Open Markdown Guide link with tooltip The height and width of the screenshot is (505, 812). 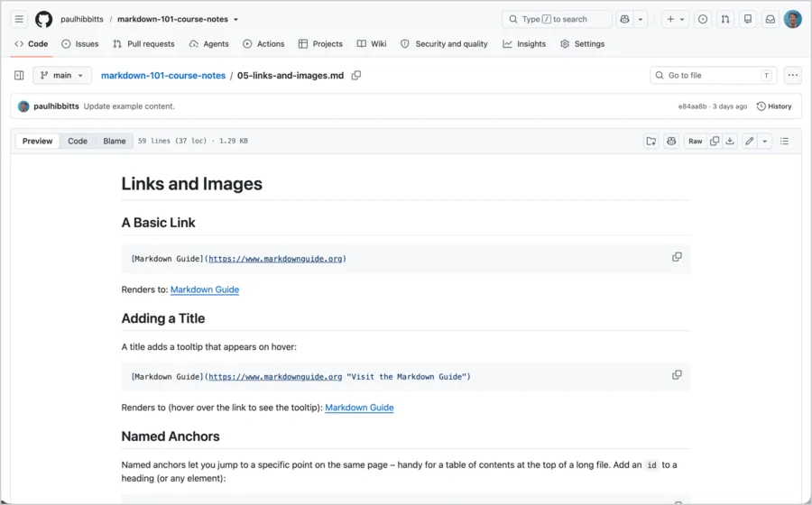(x=359, y=408)
